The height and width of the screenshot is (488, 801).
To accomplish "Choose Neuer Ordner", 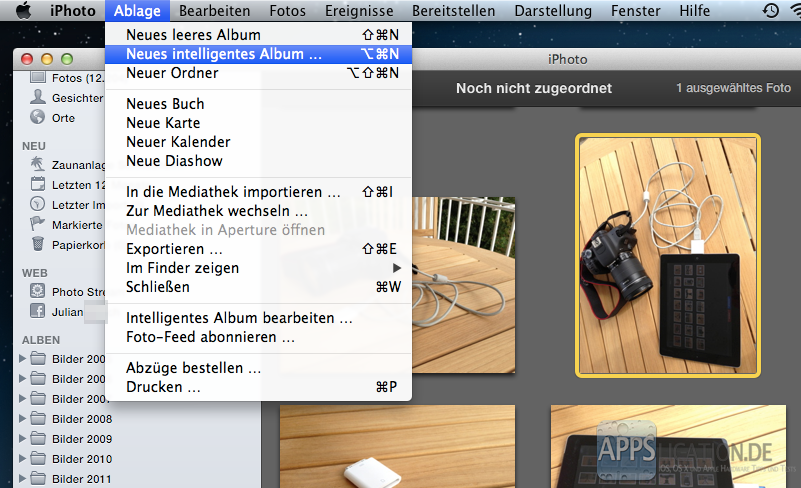I will click(258, 73).
